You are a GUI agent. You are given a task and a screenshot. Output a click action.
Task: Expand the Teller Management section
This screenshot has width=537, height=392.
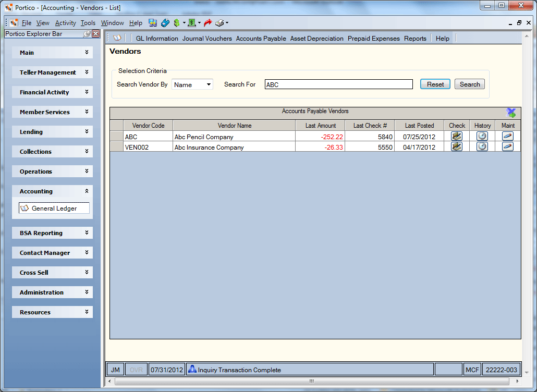click(53, 72)
